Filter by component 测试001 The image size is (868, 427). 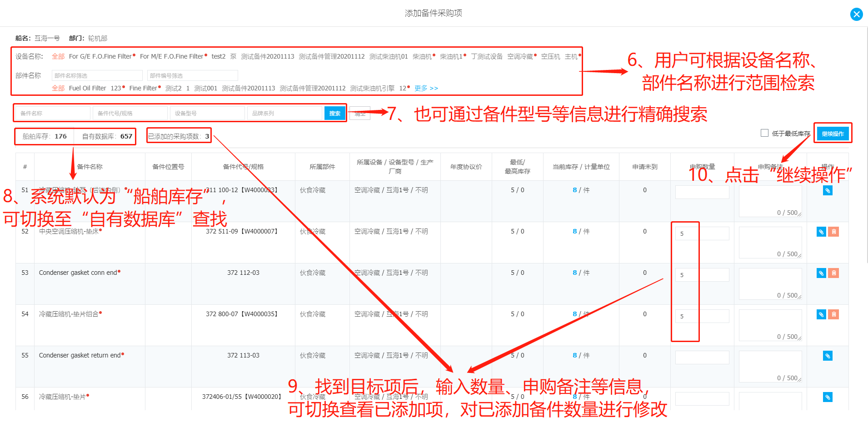(x=206, y=88)
